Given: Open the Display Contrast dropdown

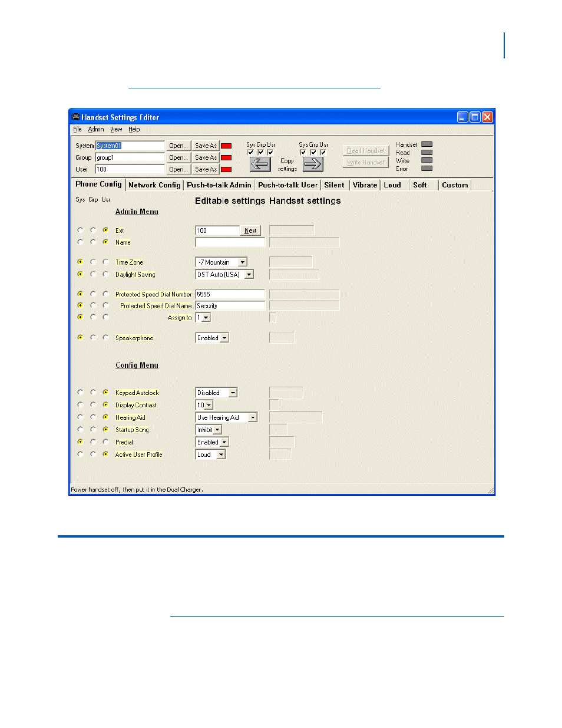Looking at the screenshot, I should pyautogui.click(x=209, y=405).
